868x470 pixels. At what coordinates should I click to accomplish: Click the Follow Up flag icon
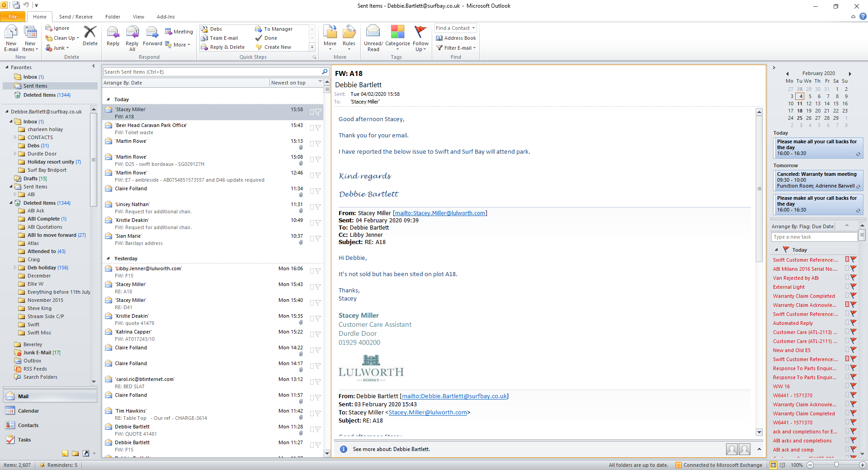coord(420,33)
